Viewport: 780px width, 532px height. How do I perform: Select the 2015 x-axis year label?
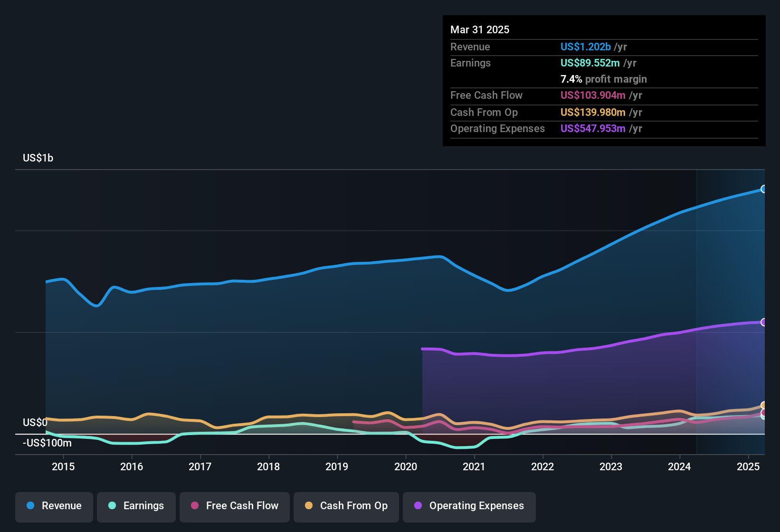click(x=63, y=467)
